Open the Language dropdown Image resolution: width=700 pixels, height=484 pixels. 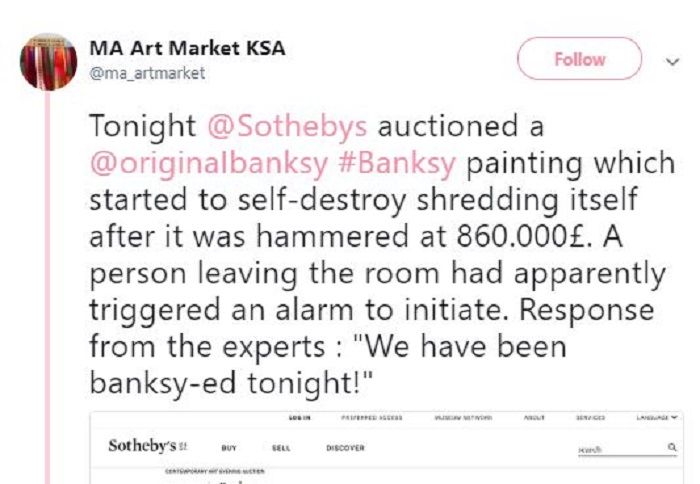pos(657,417)
